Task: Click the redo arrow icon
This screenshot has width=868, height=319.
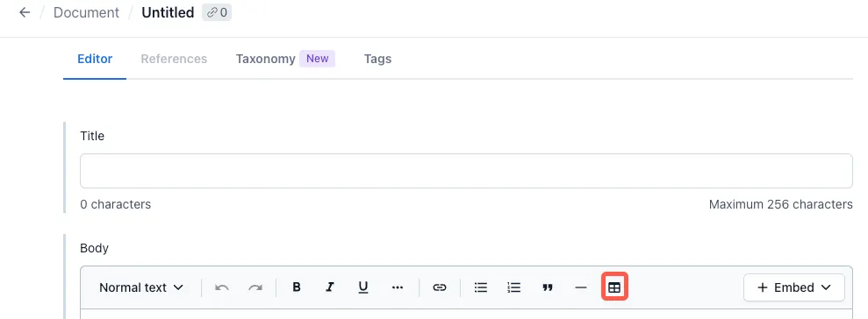Action: pos(255,287)
